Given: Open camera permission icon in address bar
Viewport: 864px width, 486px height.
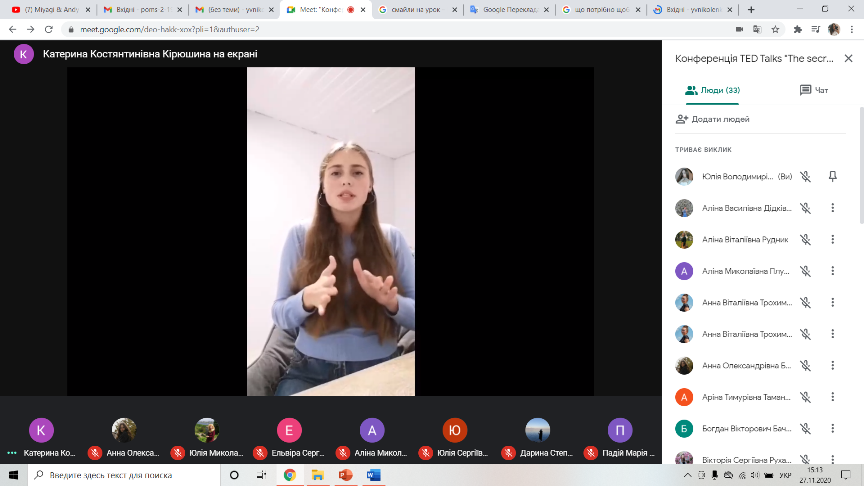Looking at the screenshot, I should (739, 29).
